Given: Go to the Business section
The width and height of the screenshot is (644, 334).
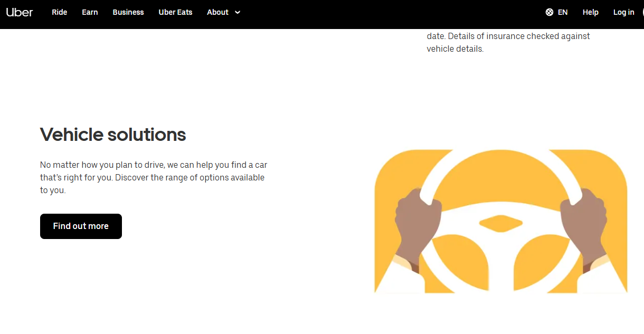Looking at the screenshot, I should [128, 12].
